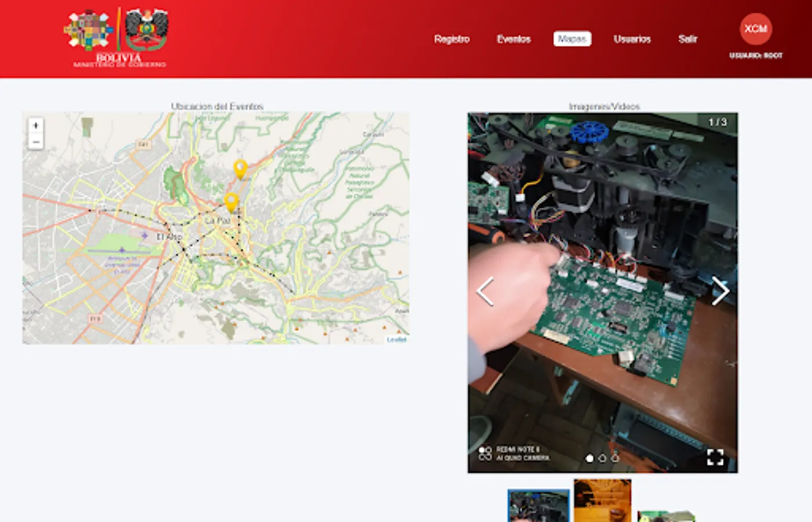Go to the Eventos tab
This screenshot has width=812, height=522.
click(514, 39)
